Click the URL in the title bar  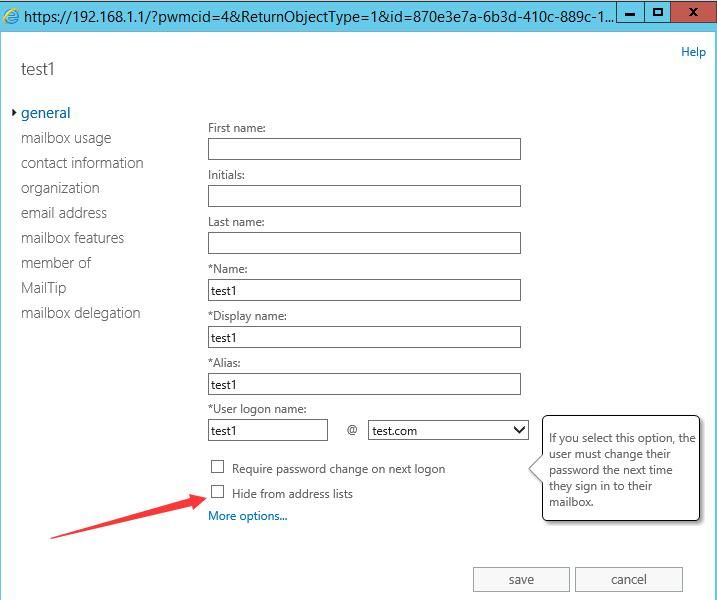(319, 16)
